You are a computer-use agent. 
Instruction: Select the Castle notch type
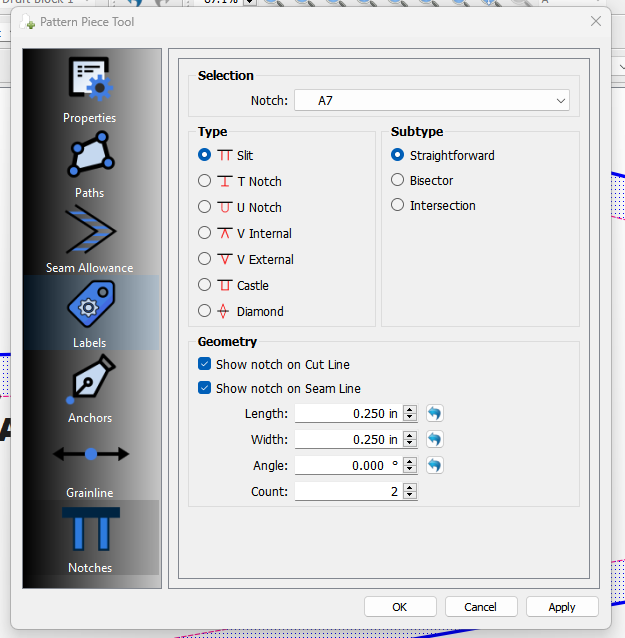[x=233, y=285]
